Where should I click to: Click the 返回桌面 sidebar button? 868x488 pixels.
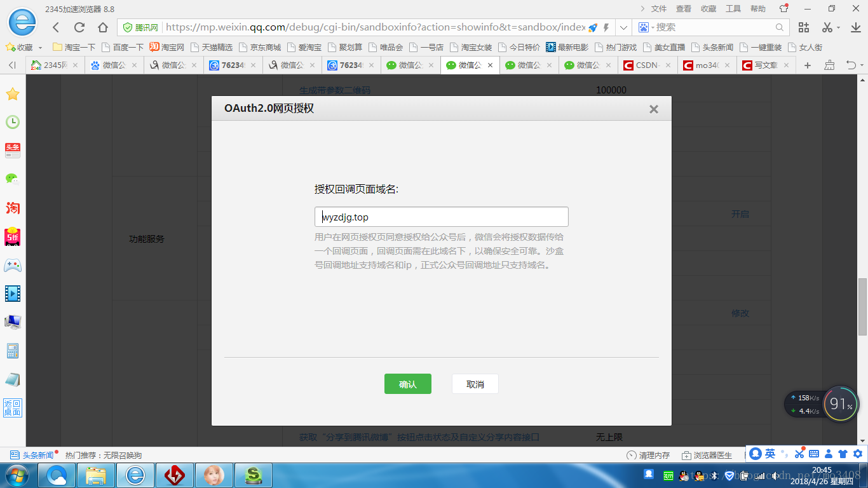pos(13,408)
